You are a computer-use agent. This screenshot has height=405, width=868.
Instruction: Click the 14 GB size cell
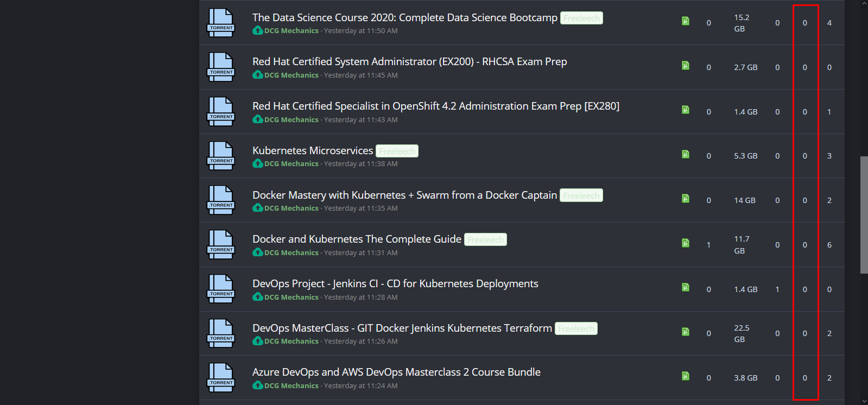tap(745, 200)
